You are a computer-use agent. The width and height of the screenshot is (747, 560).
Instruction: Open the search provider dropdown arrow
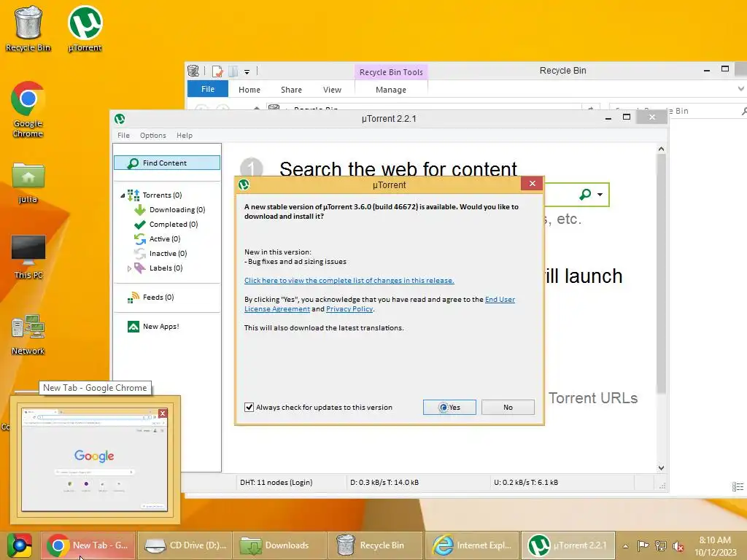pos(600,194)
